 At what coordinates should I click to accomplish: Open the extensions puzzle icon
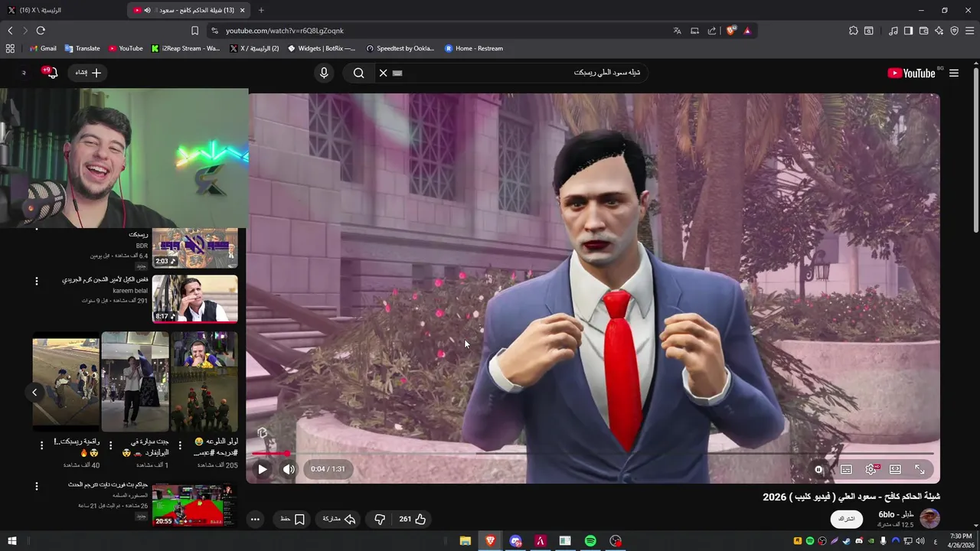pos(853,31)
